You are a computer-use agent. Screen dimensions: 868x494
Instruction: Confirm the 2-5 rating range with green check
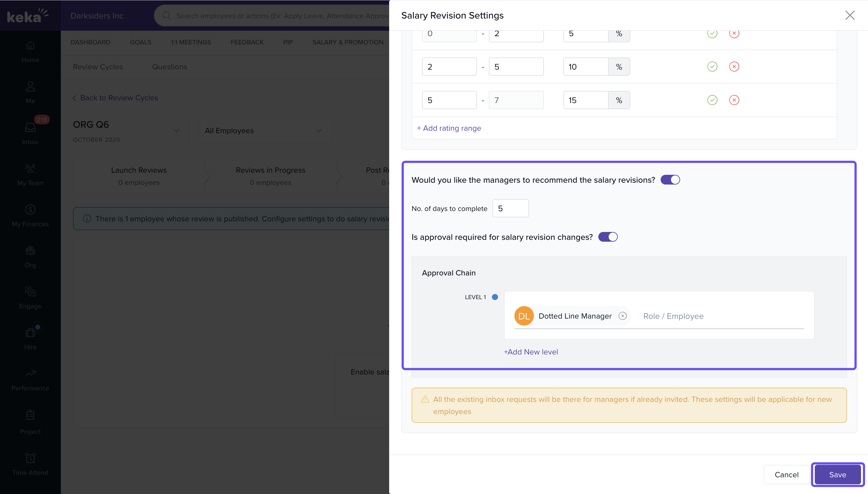click(x=712, y=67)
